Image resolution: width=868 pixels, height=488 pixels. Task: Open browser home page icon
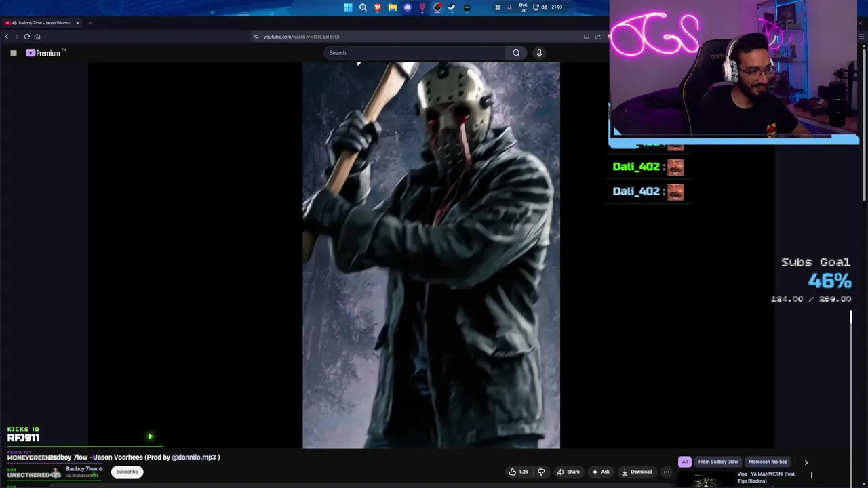click(37, 37)
